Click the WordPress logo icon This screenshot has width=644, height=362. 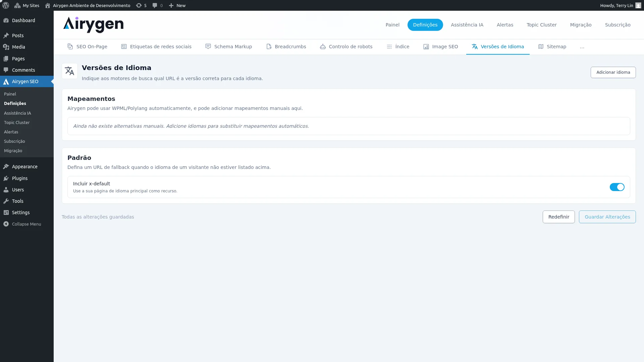6,5
